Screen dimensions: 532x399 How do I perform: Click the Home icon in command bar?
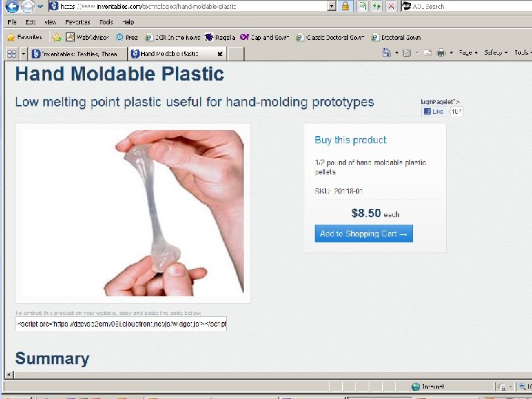[x=386, y=52]
